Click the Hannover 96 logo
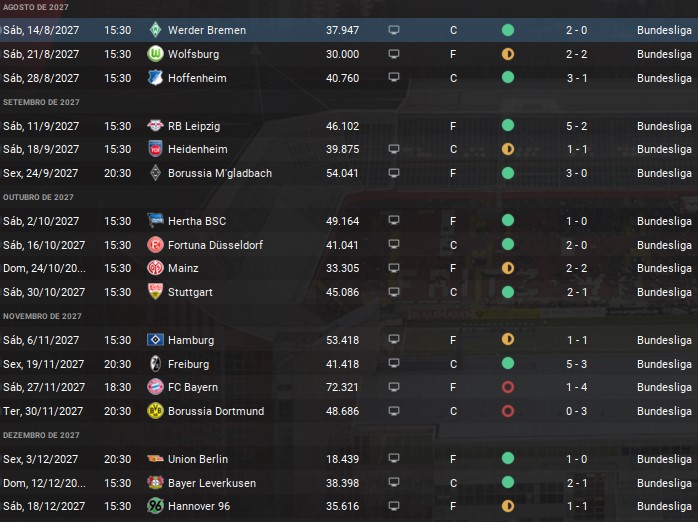Image resolution: width=698 pixels, height=522 pixels. pyautogui.click(x=155, y=506)
